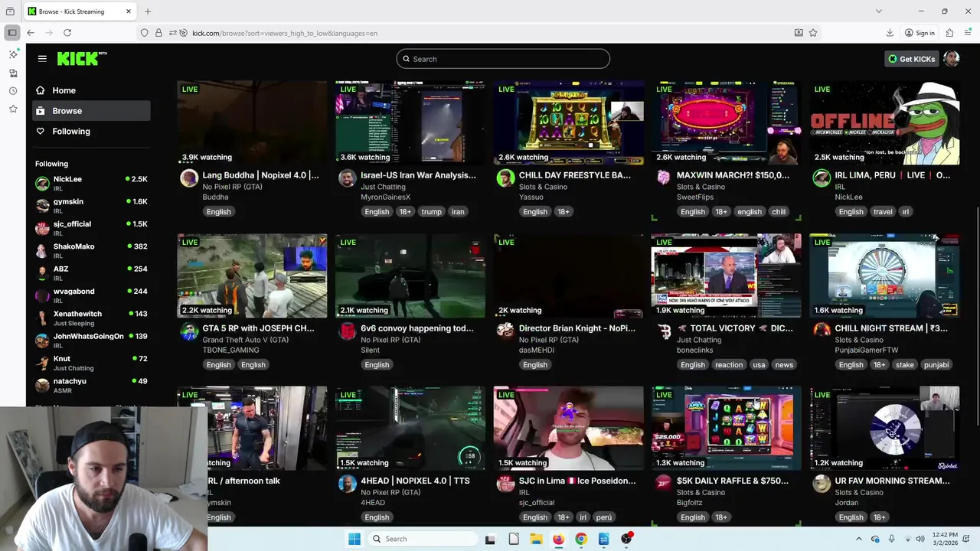Open Firefox sidebar synced tabs icon
The width and height of the screenshot is (980, 551).
coord(13,73)
